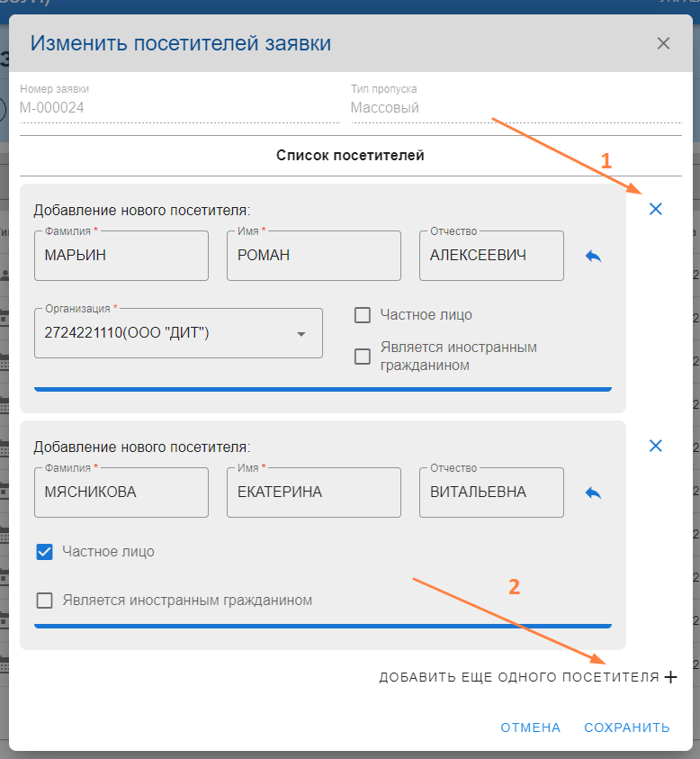Click ДОБАВИТЬ ЕЩЕ ОДНОГО ПОСЕТИТЕЛЯ
Screen dimensions: 700x759
coord(519,677)
